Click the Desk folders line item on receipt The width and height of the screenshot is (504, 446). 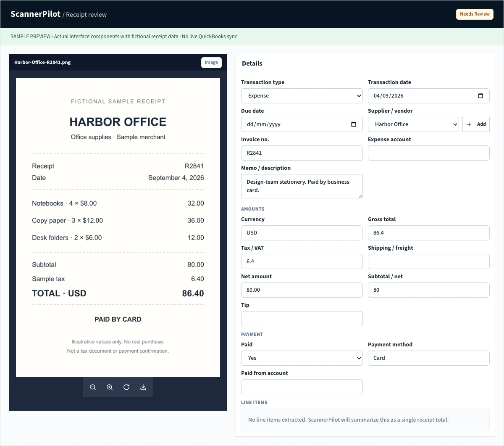(118, 238)
